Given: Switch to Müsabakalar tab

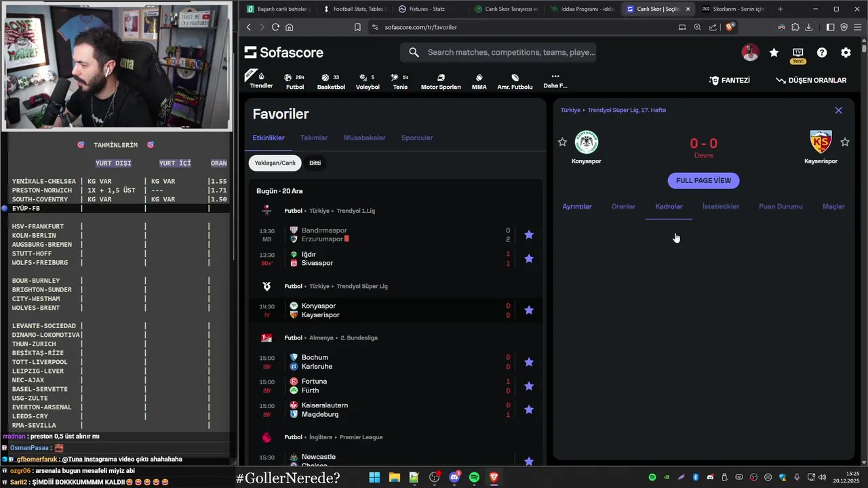Looking at the screenshot, I should click(364, 138).
